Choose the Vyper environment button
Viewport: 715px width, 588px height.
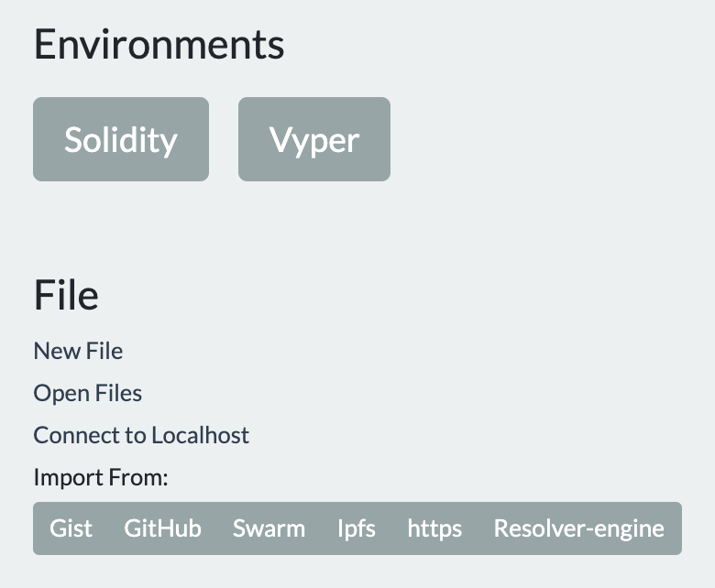click(x=314, y=139)
